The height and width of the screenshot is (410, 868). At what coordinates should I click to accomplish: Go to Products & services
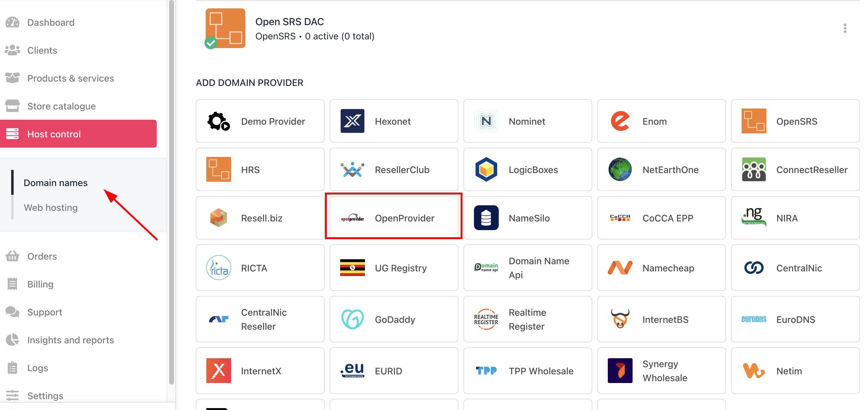(70, 78)
